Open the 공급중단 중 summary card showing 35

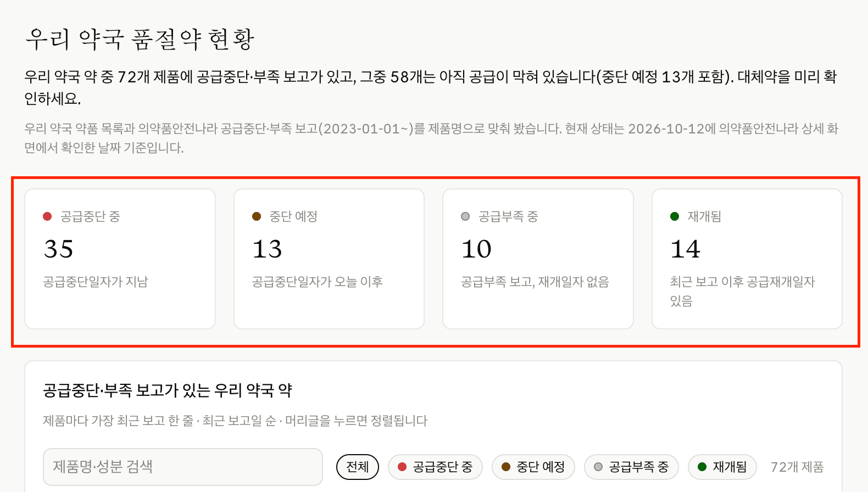(120, 259)
